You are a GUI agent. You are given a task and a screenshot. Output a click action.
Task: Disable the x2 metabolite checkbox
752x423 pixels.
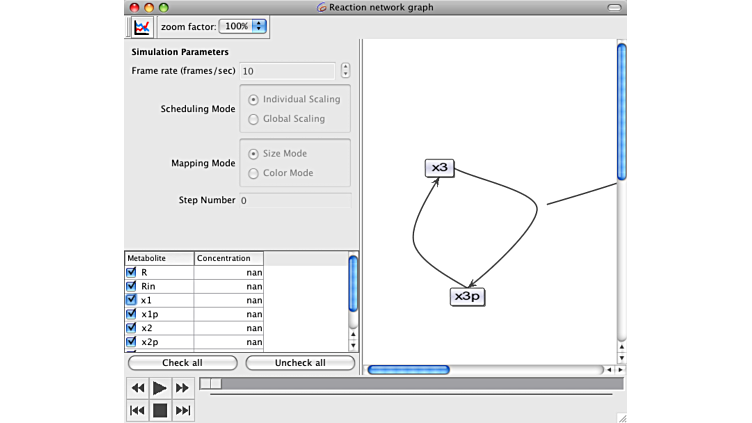click(x=131, y=328)
